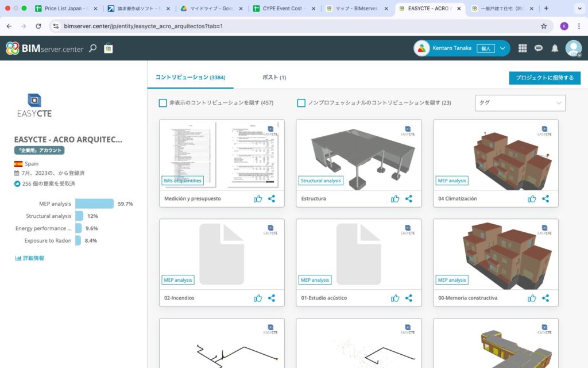Click the 256 個の提案を受取済 text

48,183
